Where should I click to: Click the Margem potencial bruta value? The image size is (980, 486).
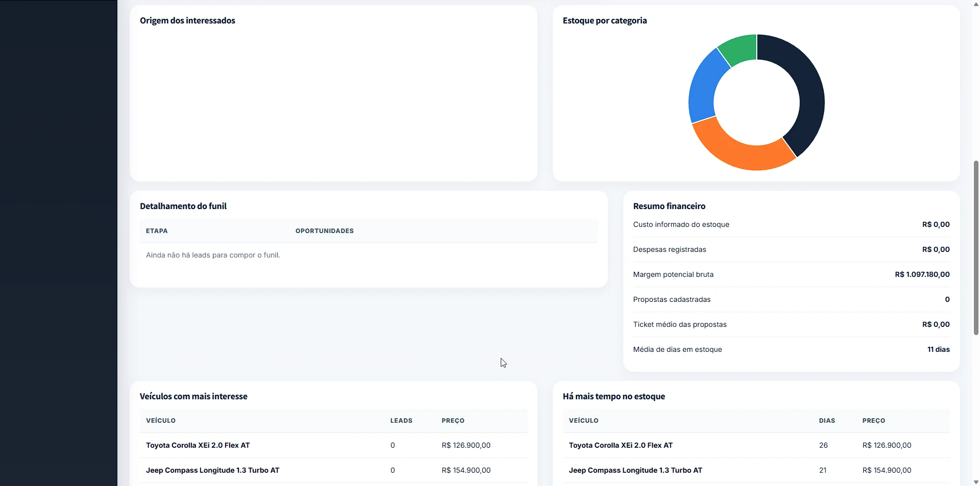tap(922, 274)
